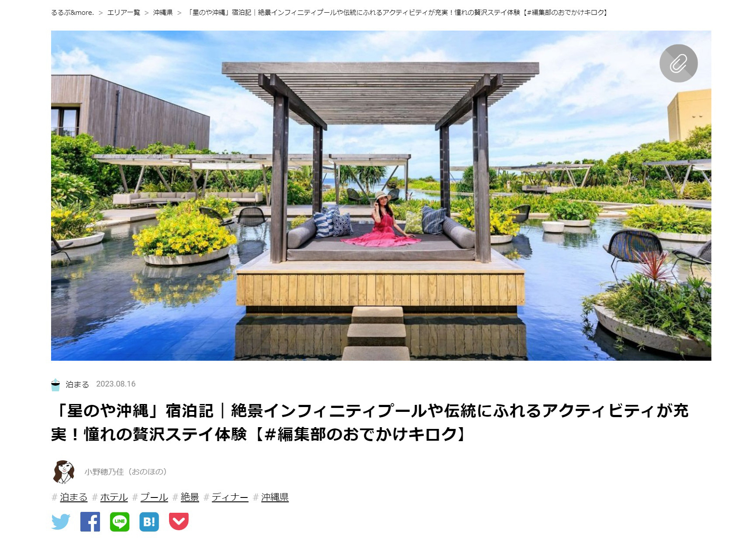Bookmark with Hatena B! icon
Viewport: 756px width, 556px height.
149,521
